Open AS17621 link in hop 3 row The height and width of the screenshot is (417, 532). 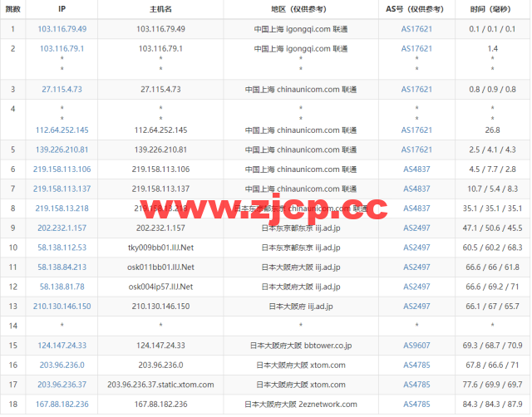416,90
